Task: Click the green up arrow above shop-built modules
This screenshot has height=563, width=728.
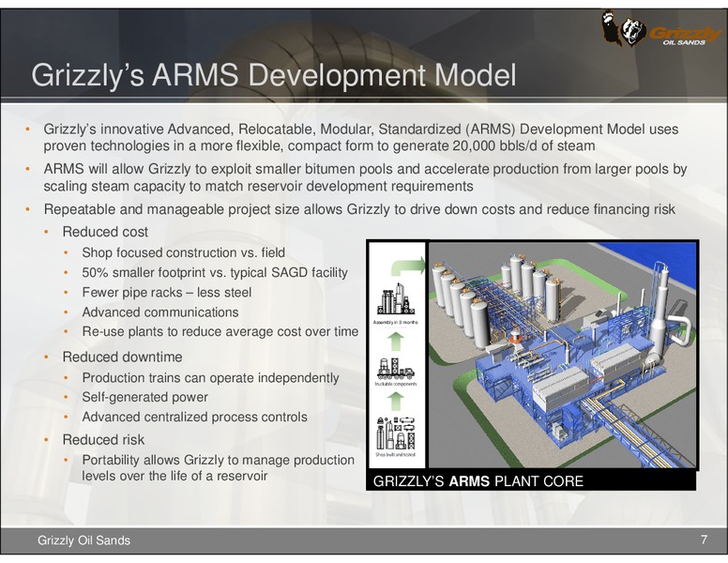Action: [x=396, y=402]
